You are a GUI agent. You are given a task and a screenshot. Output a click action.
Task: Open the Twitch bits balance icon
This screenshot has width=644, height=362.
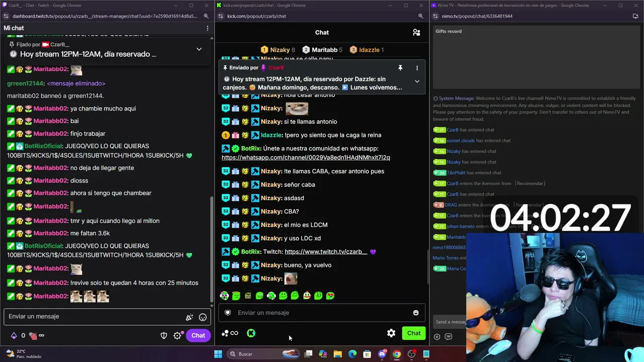point(14,335)
